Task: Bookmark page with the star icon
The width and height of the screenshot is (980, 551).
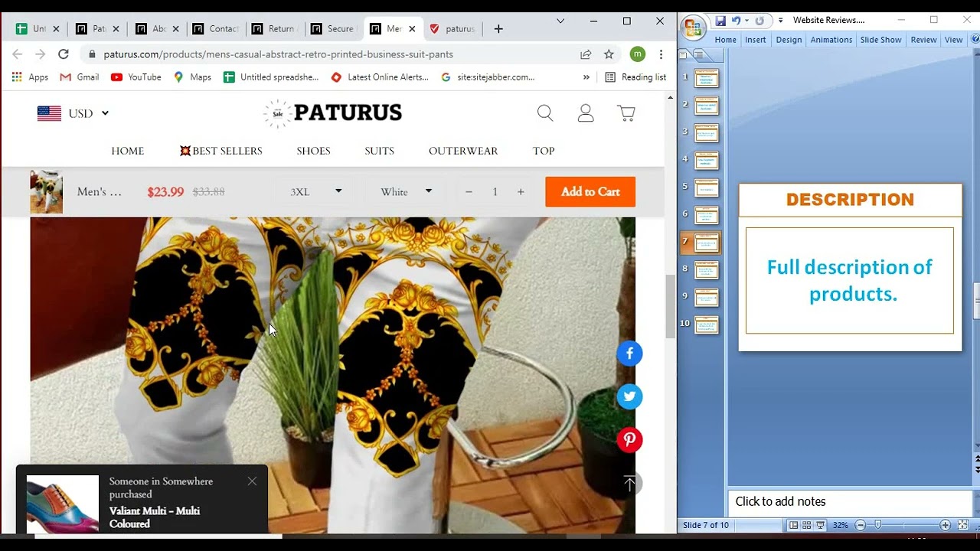Action: [x=609, y=54]
